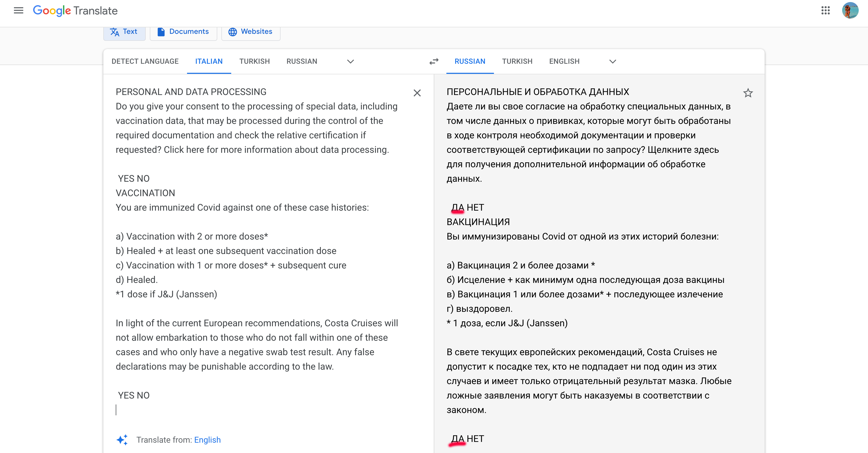Click the translated word 'ВАКЦИНАЦИЯ'
The width and height of the screenshot is (868, 453).
tap(478, 222)
